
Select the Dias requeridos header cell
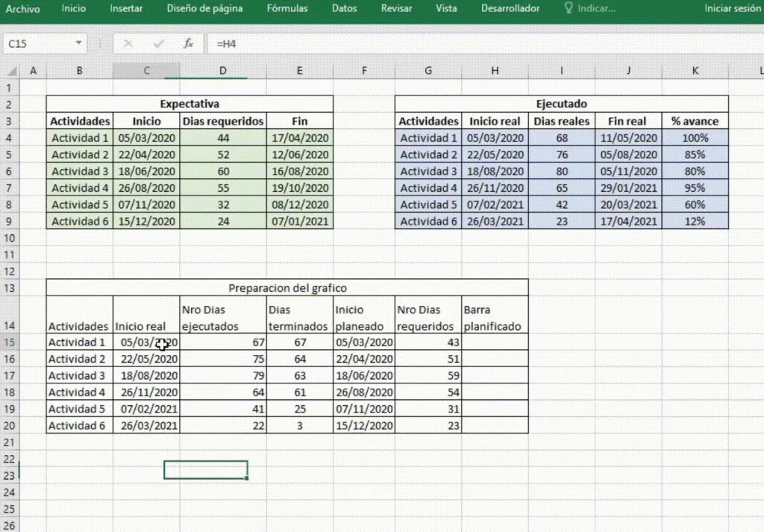tap(222, 121)
